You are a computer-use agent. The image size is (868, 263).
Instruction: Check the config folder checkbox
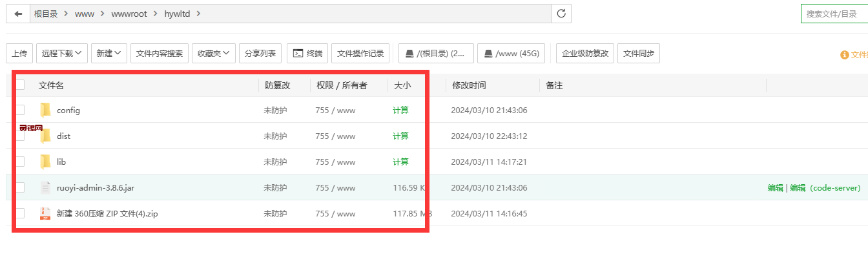tap(20, 110)
